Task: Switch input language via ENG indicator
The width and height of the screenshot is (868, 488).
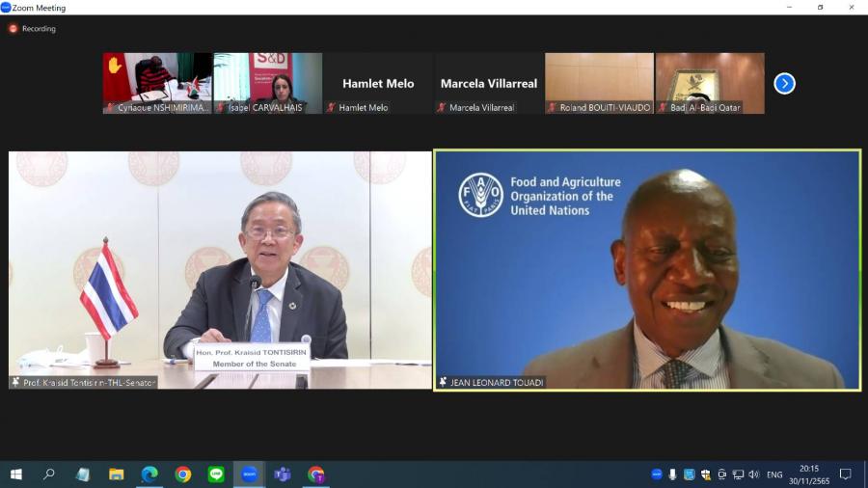Action: coord(774,474)
